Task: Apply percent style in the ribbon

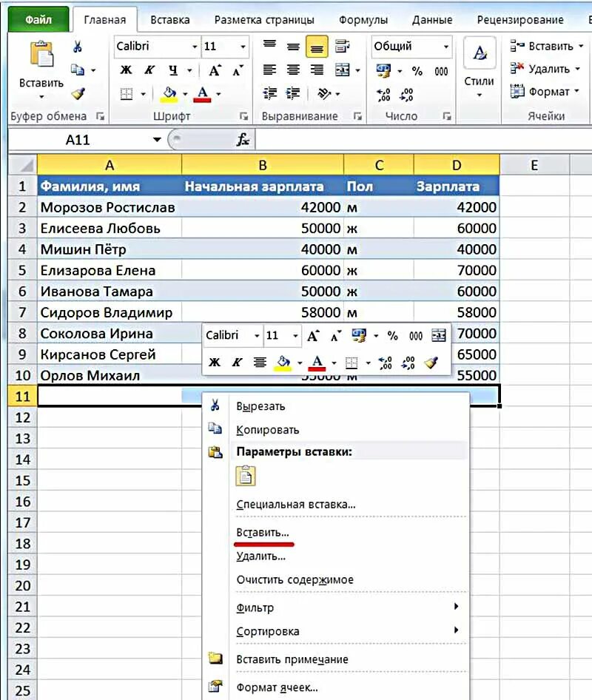Action: tap(417, 71)
